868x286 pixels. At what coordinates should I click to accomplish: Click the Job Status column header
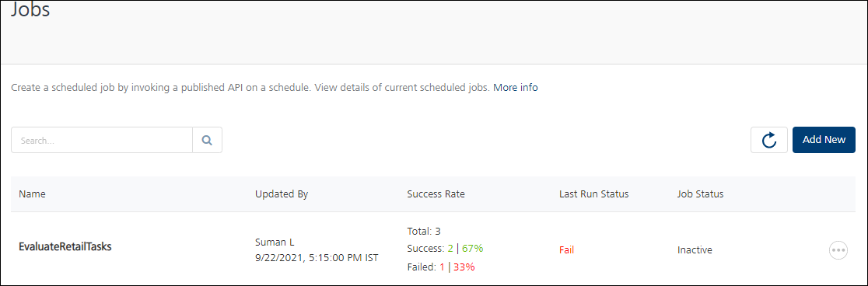700,194
